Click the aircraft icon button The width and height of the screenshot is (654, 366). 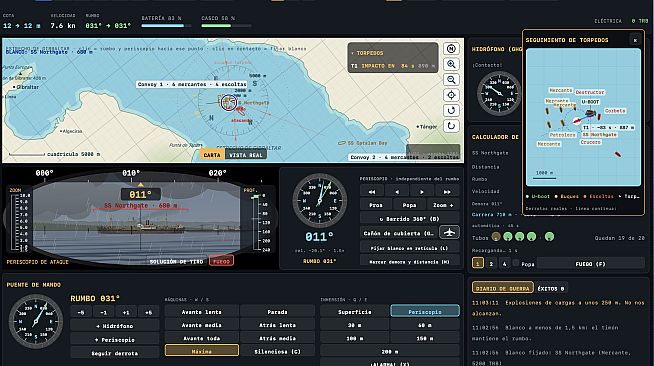coord(449,232)
